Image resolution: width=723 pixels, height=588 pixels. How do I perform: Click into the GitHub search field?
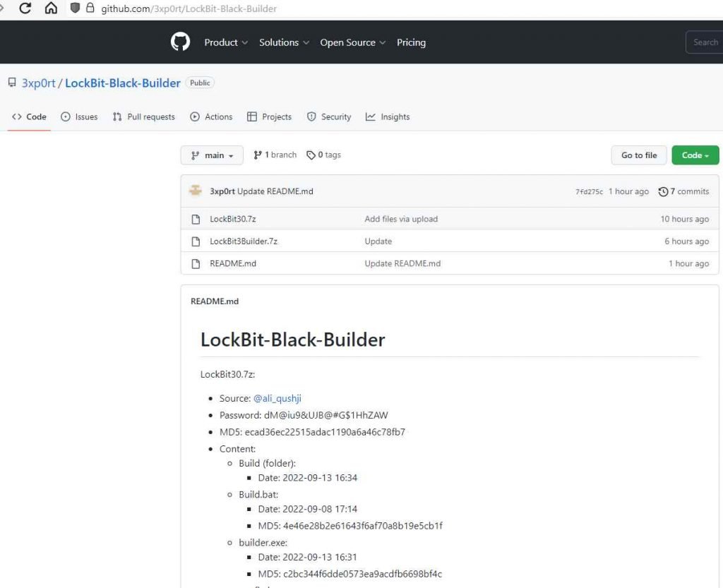(x=704, y=42)
